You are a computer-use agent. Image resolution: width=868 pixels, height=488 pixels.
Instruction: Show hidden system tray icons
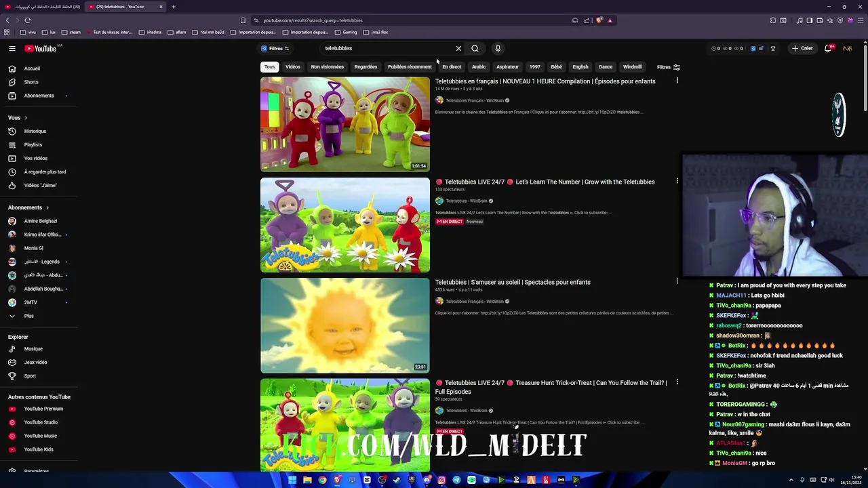791,480
